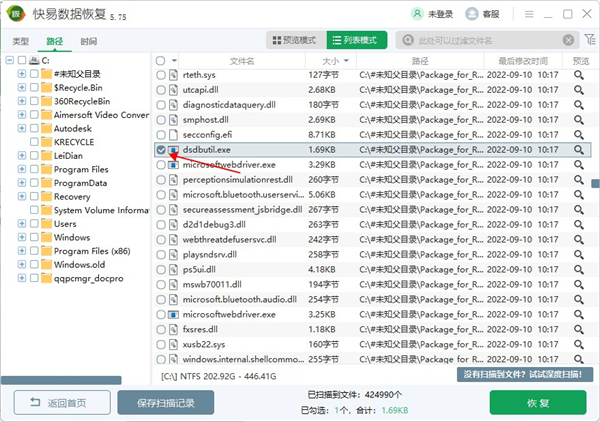Click magnifier on d2d1debug3.dll row
Screen dimensions: 600x422
click(x=579, y=225)
